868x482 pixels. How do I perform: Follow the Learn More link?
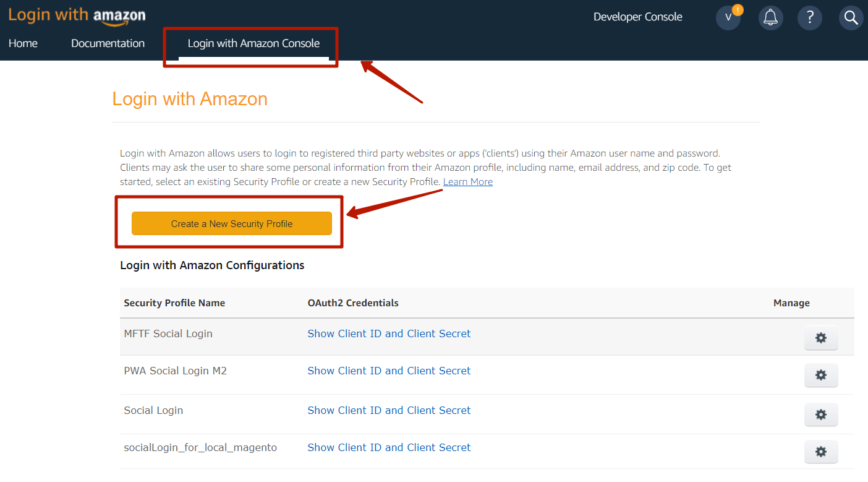tap(468, 181)
